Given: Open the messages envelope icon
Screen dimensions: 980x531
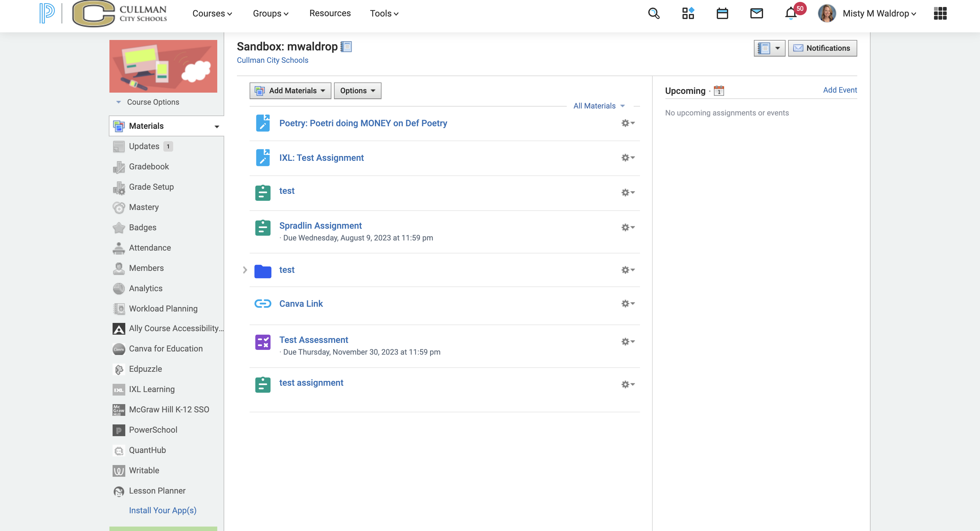Looking at the screenshot, I should [756, 13].
